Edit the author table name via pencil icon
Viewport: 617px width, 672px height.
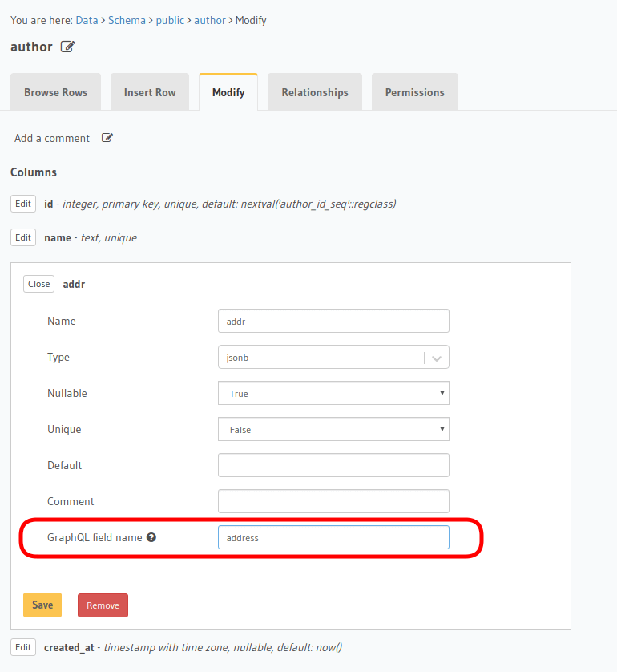pos(67,47)
